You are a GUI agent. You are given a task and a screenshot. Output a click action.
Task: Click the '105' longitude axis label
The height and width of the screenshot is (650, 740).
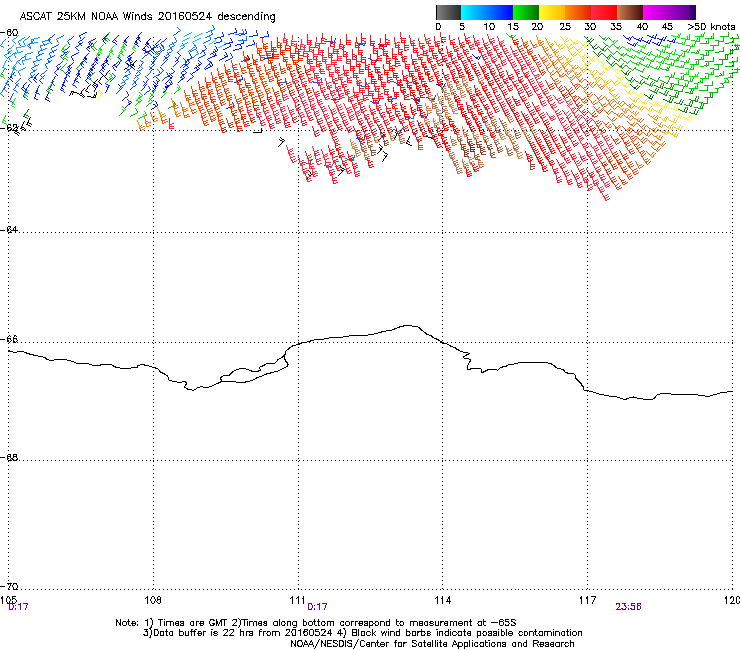point(8,599)
